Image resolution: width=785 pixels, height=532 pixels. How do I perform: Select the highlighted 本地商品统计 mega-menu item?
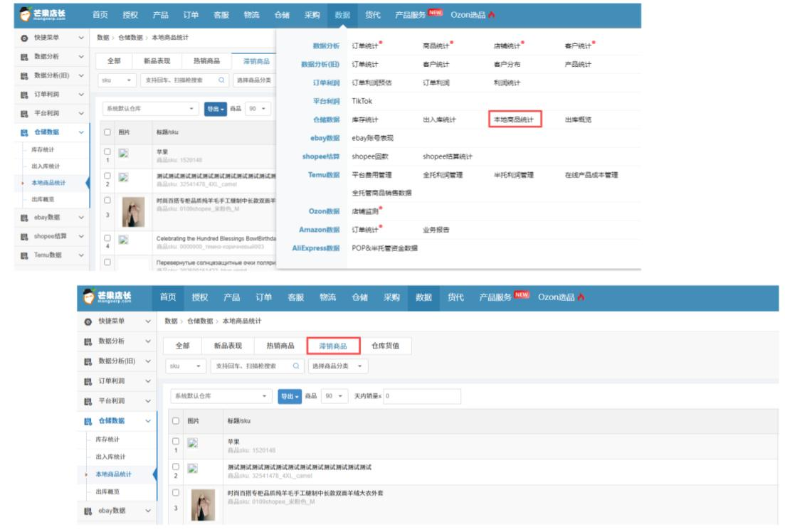click(515, 119)
